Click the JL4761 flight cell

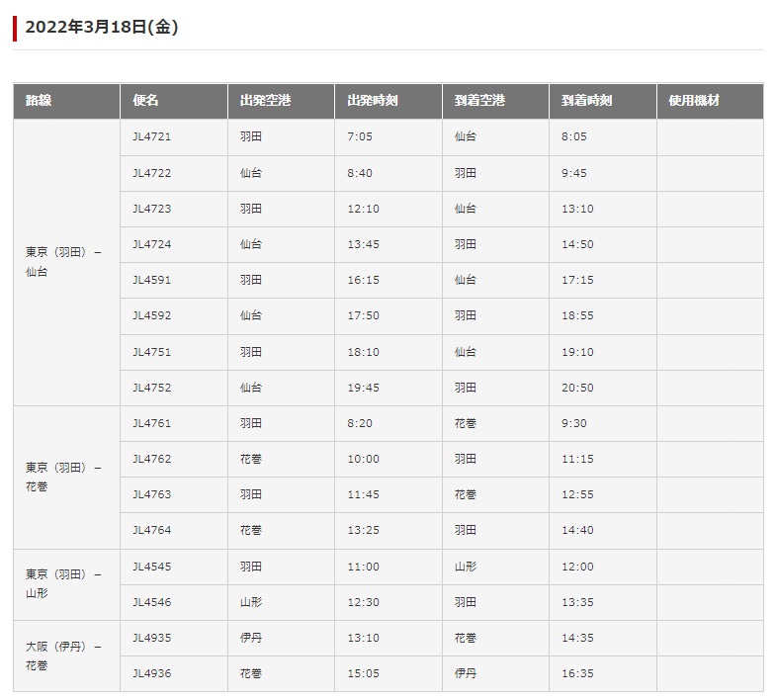(173, 424)
